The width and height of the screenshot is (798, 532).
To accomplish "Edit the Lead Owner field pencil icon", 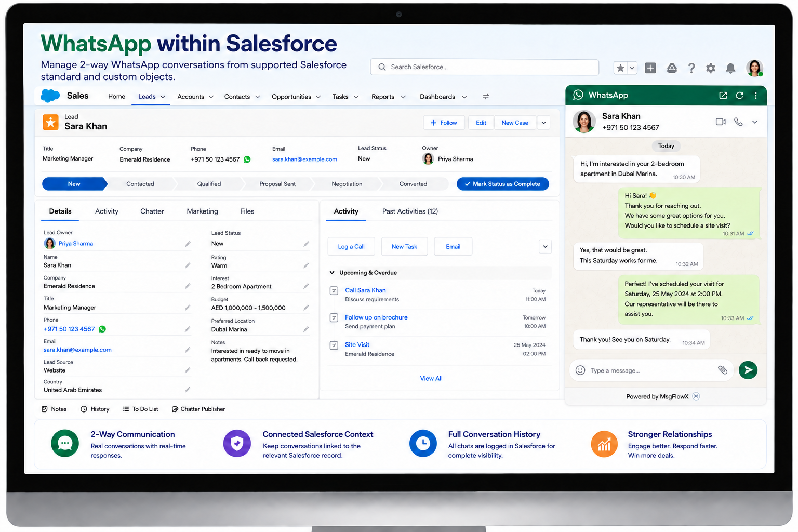I will click(x=188, y=244).
